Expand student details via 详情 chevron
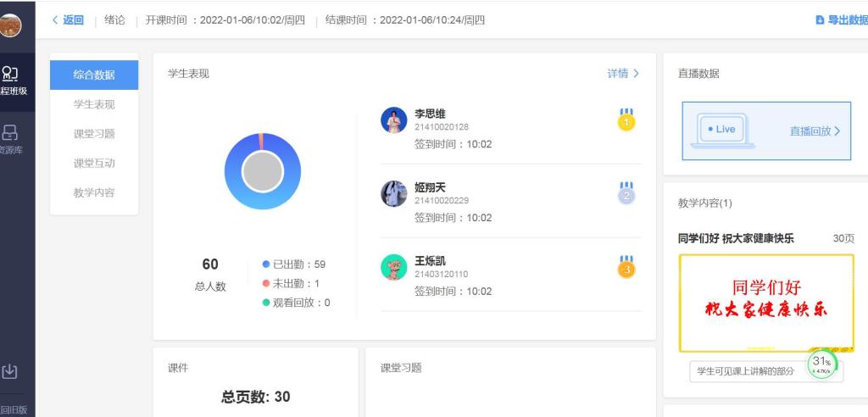This screenshot has width=868, height=417. [x=623, y=74]
